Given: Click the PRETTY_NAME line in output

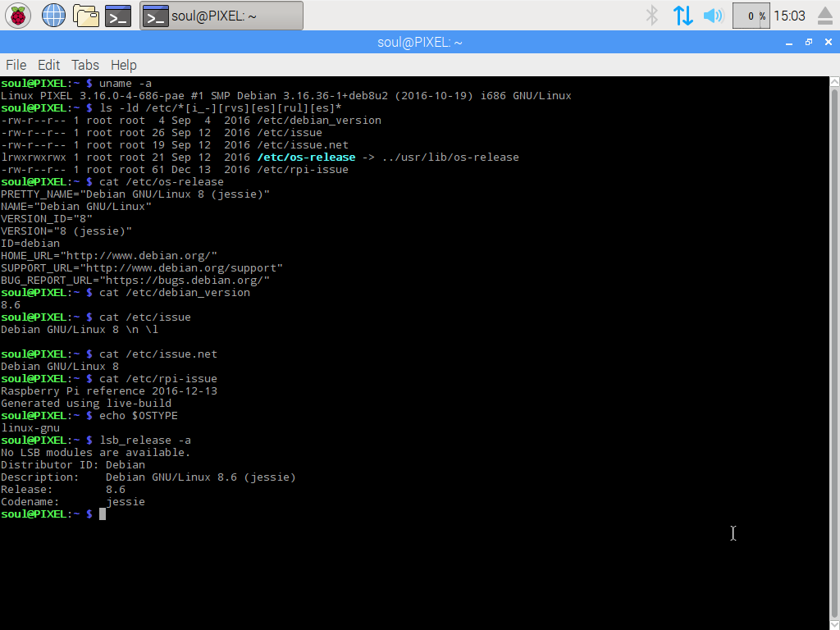Looking at the screenshot, I should click(x=135, y=194).
